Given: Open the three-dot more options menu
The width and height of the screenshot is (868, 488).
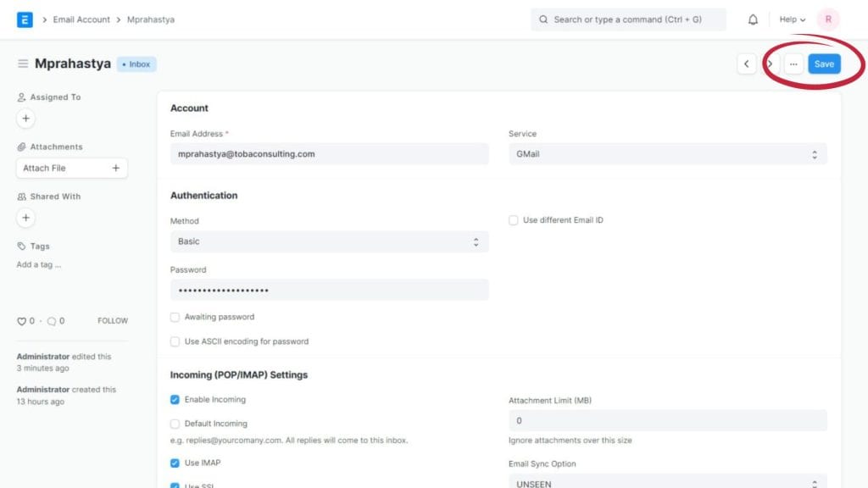Looking at the screenshot, I should coord(793,64).
